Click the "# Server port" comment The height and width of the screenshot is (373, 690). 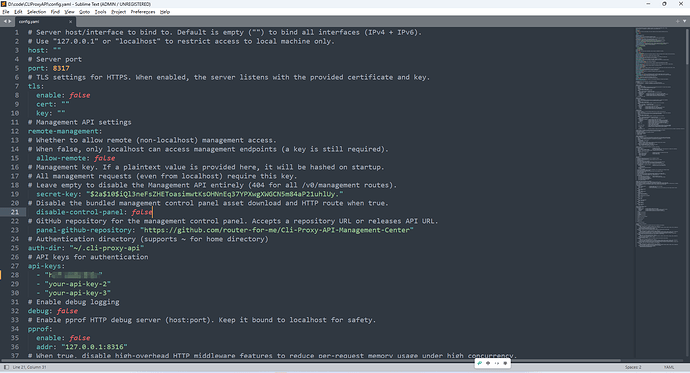55,59
